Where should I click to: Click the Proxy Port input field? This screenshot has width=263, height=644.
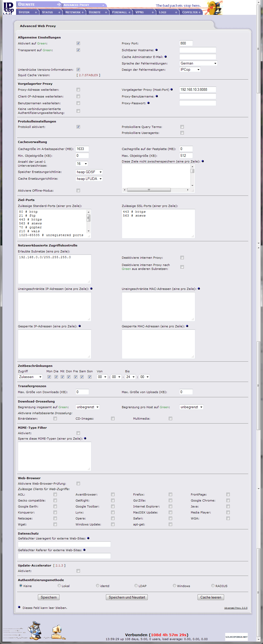coord(186,43)
